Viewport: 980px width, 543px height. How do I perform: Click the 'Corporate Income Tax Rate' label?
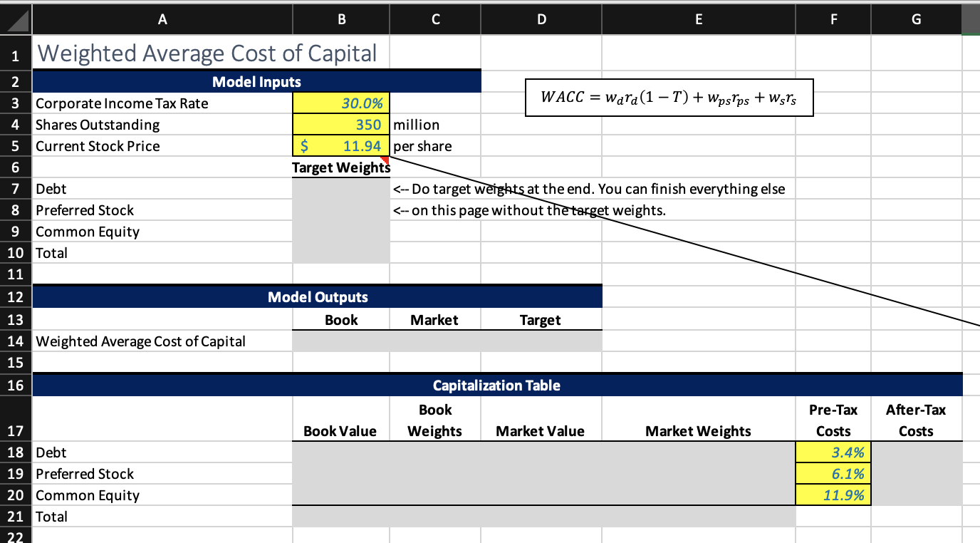pyautogui.click(x=123, y=103)
